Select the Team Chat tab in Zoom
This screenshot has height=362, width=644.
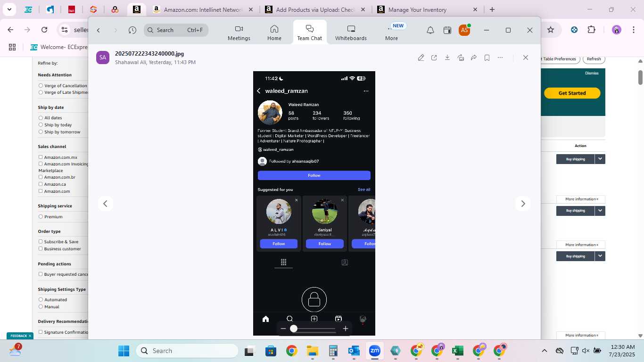point(310,33)
